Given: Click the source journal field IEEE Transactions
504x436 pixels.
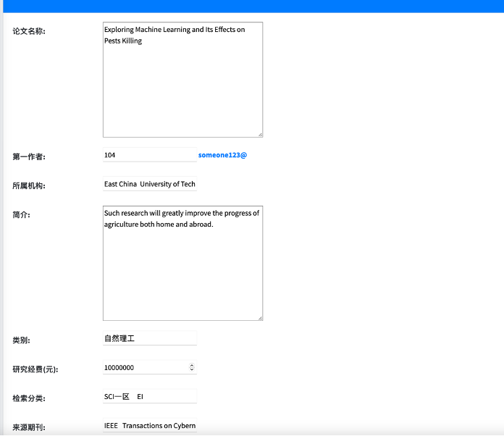Looking at the screenshot, I should tap(150, 425).
